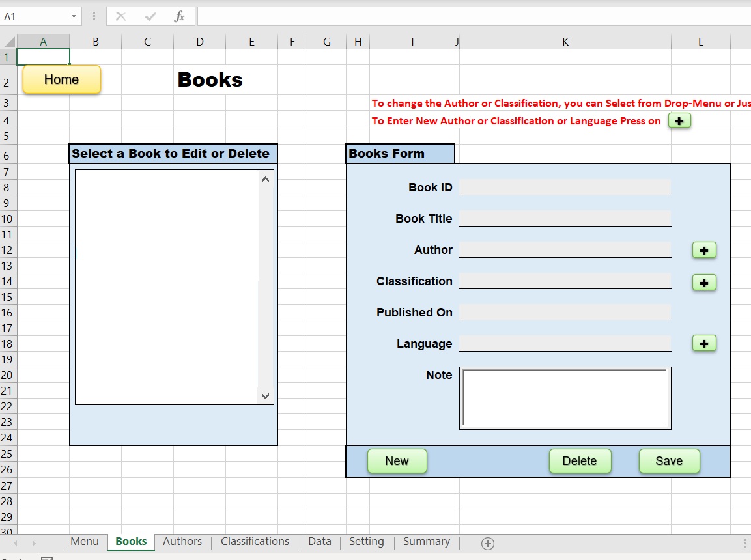
Task: Switch to the Authors sheet tab
Action: pos(182,542)
